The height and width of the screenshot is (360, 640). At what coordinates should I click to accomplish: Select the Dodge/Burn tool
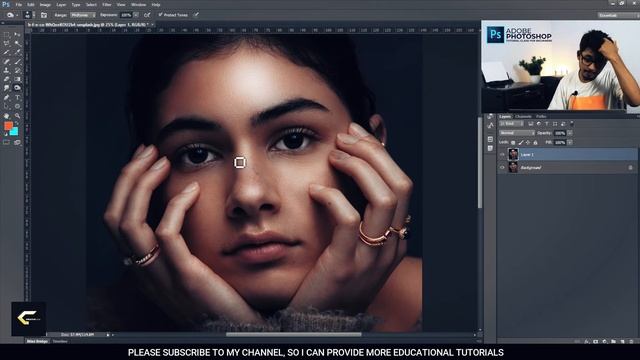pos(18,88)
